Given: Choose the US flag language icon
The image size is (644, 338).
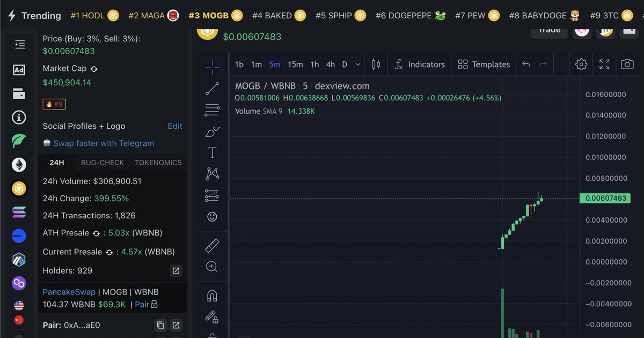Looking at the screenshot, I should [x=19, y=306].
